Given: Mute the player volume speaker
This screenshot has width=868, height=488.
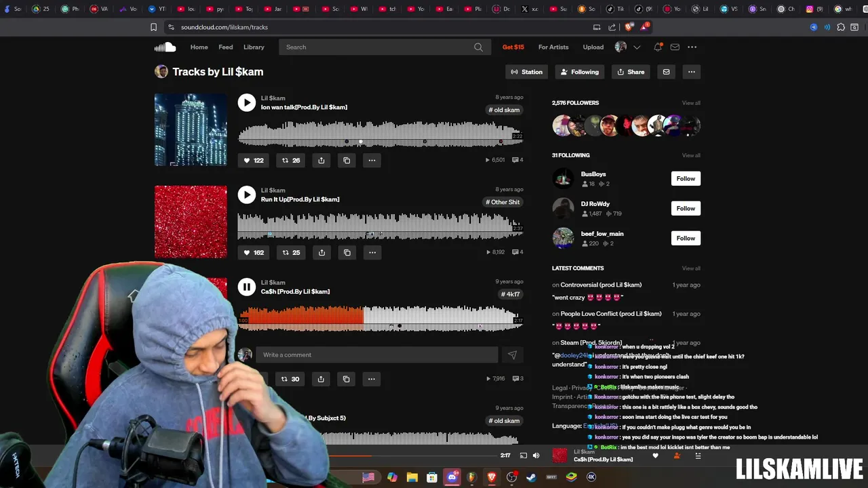Looking at the screenshot, I should coord(536,455).
